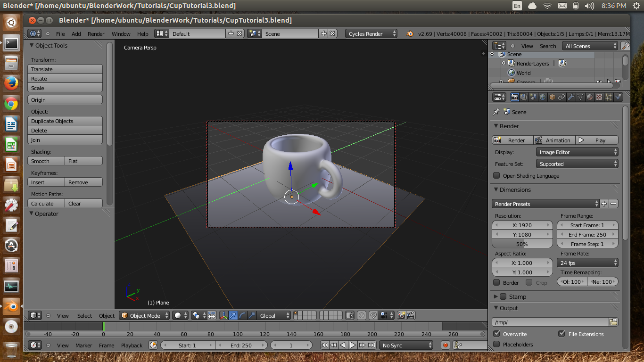The width and height of the screenshot is (644, 362).
Task: Open the Physics properties tab icon
Action: (618, 97)
